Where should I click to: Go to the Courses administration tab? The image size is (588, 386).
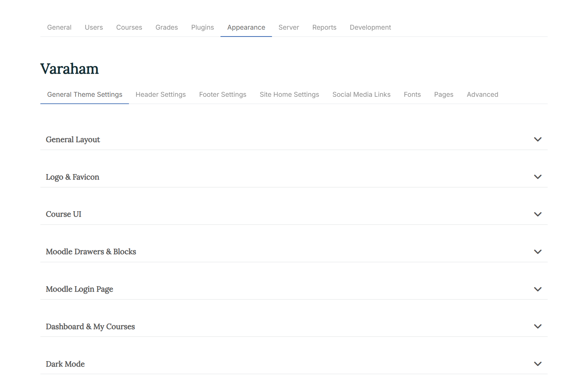coord(129,27)
